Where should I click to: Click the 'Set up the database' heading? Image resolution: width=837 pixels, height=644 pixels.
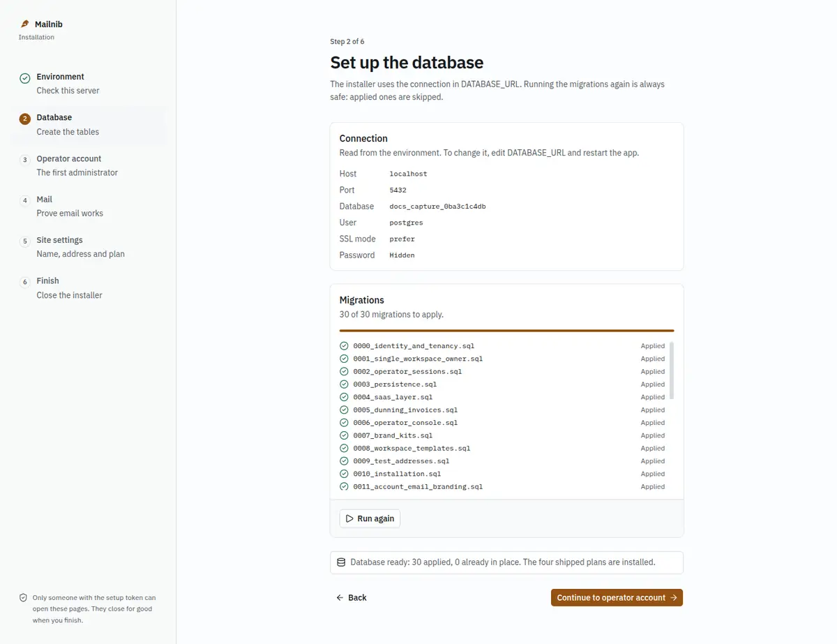407,63
